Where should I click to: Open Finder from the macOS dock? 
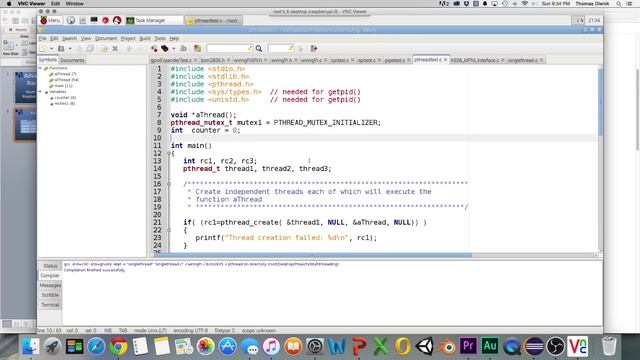click(31, 347)
